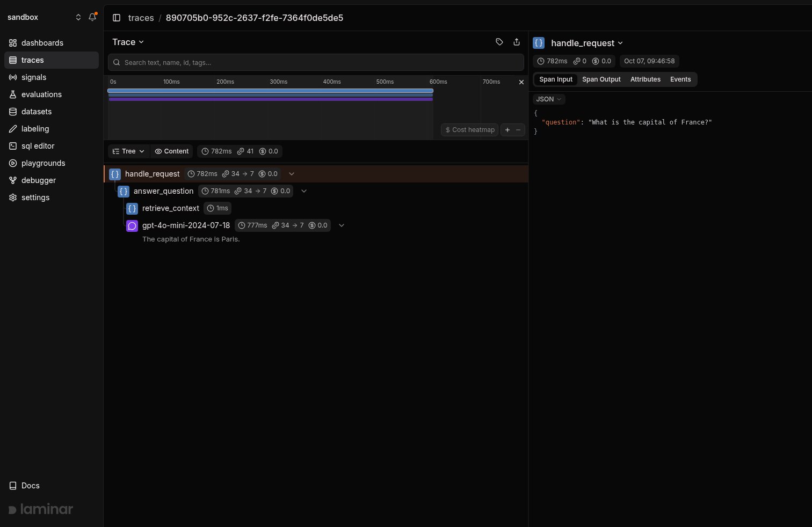Open the Tree layout dropdown
This screenshot has height=527, width=812.
point(129,151)
